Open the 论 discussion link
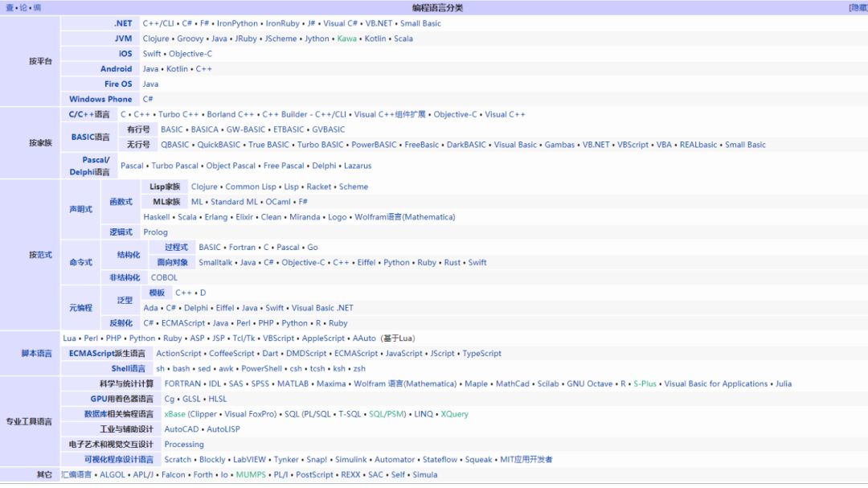Viewport: 868px width, 488px height. click(23, 8)
